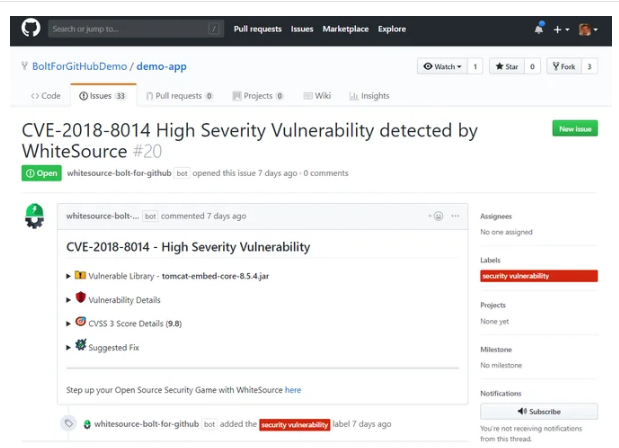This screenshot has width=619, height=448.
Task: Subscribe to thread notifications
Action: 539,411
